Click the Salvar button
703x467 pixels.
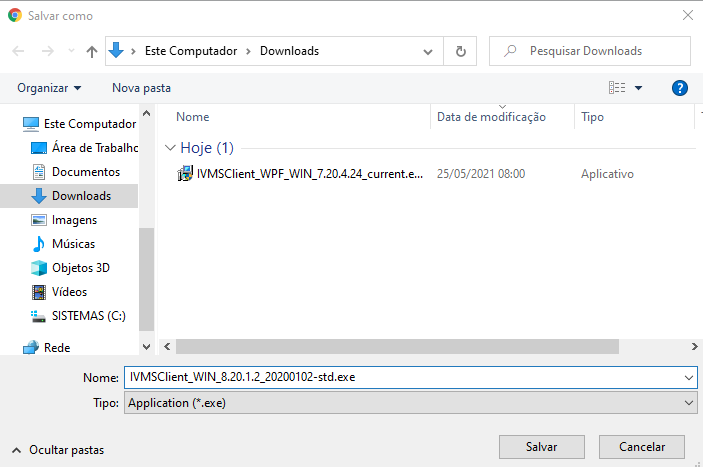(x=541, y=446)
